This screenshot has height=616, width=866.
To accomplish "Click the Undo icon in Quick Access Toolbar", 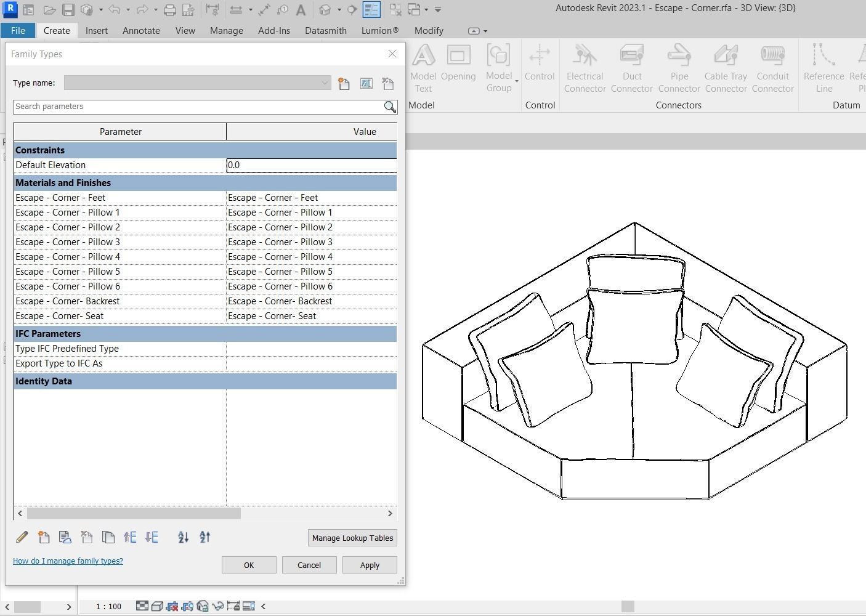I will (115, 10).
